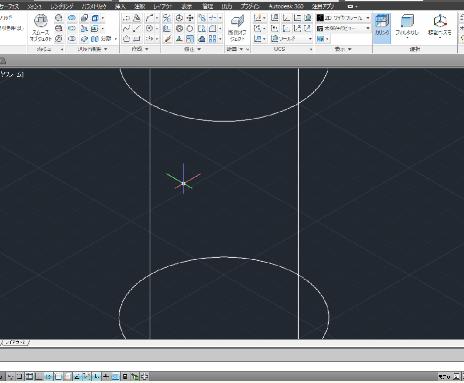This screenshot has height=383, width=464.
Task: Expand the Draw (作成) panel
Action: (x=140, y=49)
